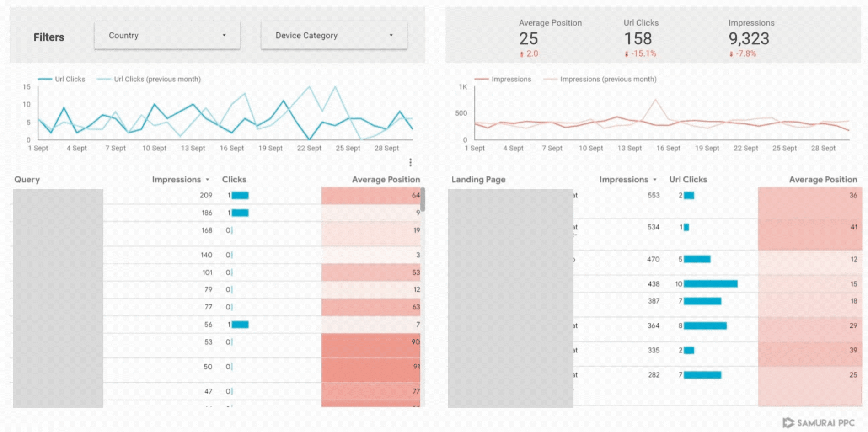Expand the Device Category filter
Image resolution: width=868 pixels, height=432 pixels.
pos(333,35)
